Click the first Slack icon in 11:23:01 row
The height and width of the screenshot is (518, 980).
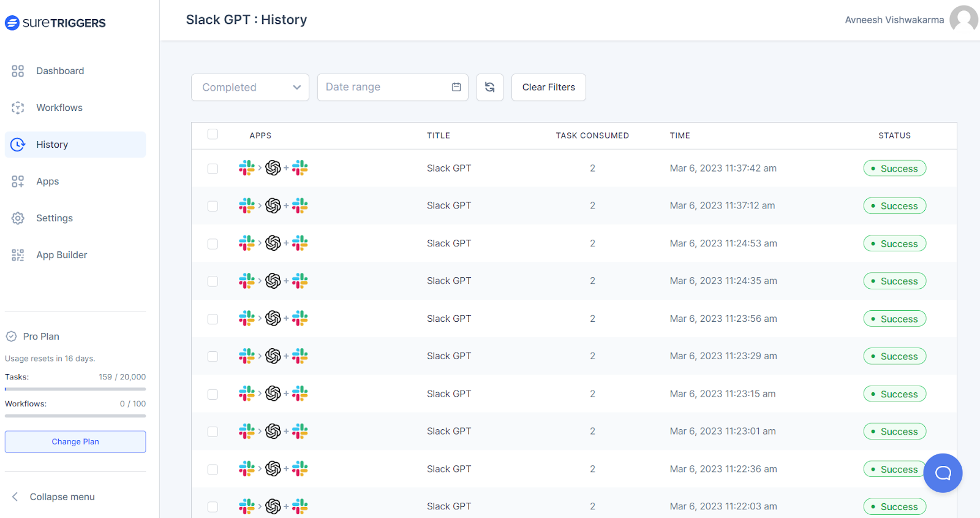[x=247, y=431]
